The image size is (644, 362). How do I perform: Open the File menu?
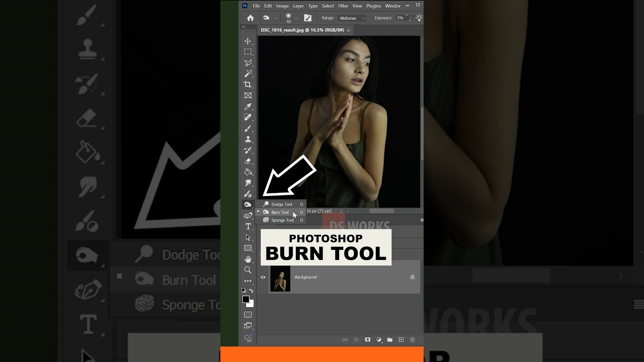click(257, 6)
